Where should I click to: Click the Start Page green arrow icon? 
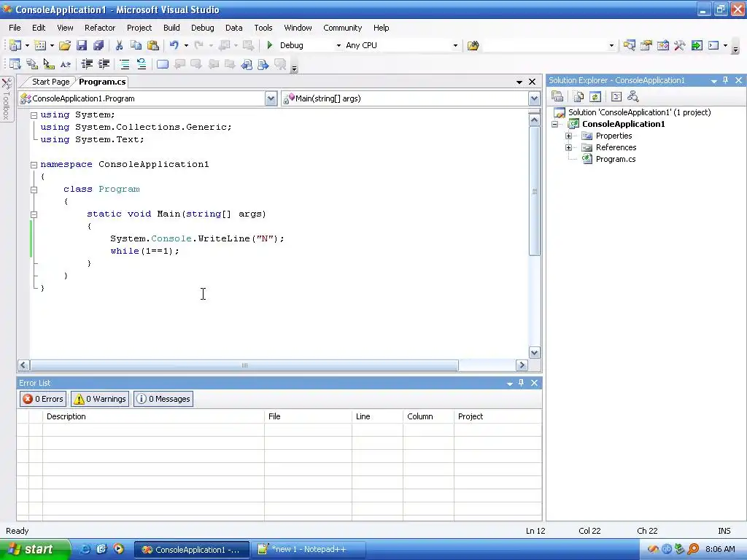(x=697, y=45)
